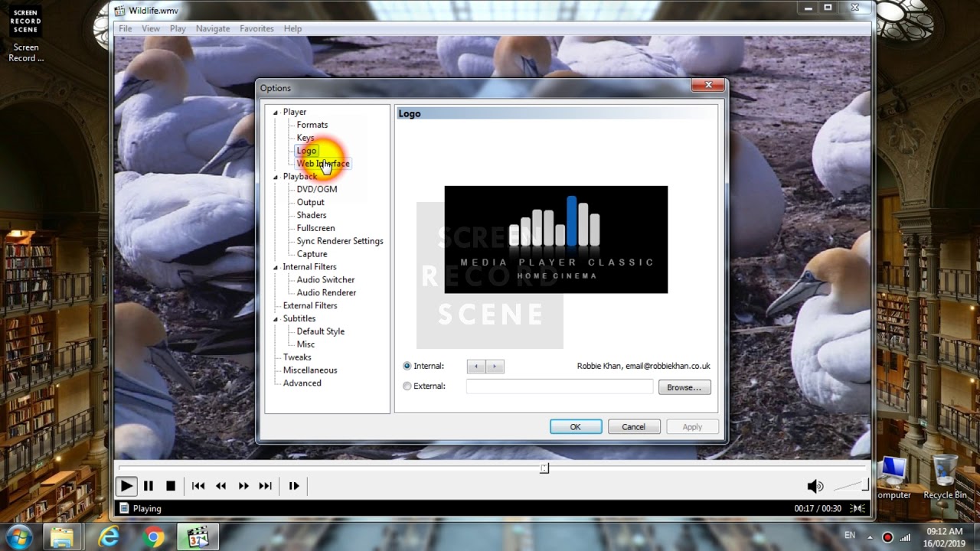Collapse the Subtitles tree node
This screenshot has width=980, height=551.
(276, 319)
